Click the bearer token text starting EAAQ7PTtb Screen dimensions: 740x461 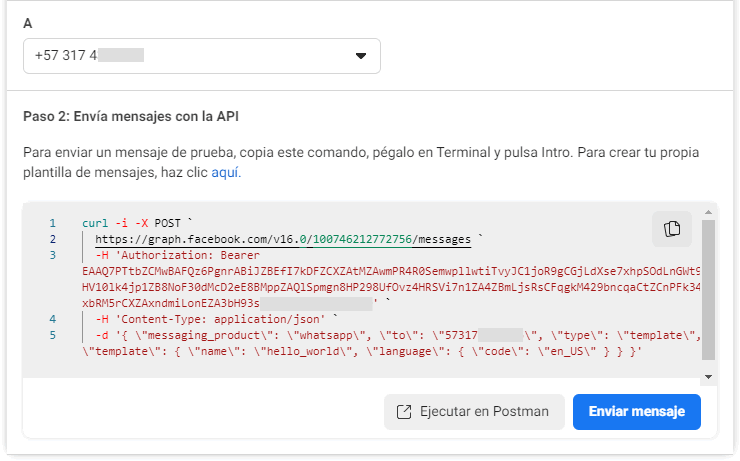(x=391, y=271)
